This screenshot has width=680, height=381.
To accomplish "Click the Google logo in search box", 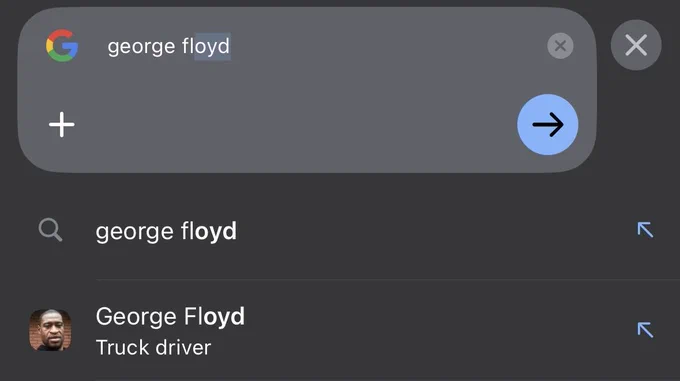I will [62, 46].
